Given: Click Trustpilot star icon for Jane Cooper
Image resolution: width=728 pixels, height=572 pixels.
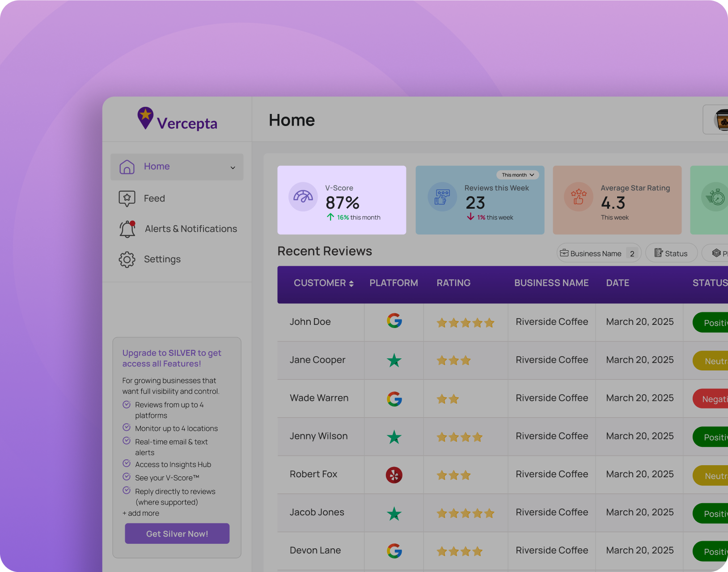Looking at the screenshot, I should click(394, 360).
